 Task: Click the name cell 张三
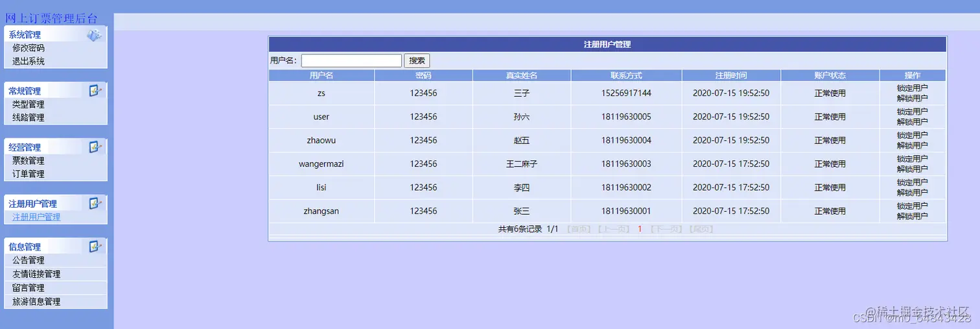coord(522,211)
